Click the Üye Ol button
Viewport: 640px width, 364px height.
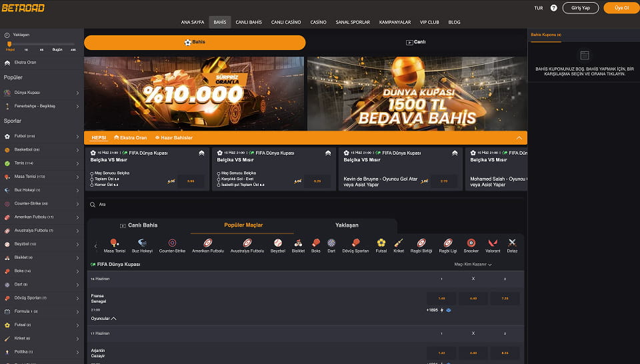click(x=621, y=8)
